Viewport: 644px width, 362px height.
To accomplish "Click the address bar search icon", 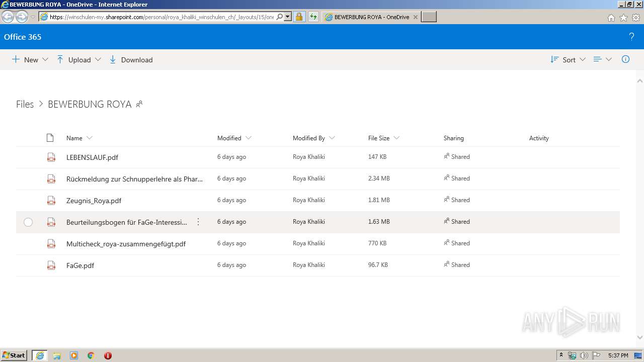I will coord(280,17).
